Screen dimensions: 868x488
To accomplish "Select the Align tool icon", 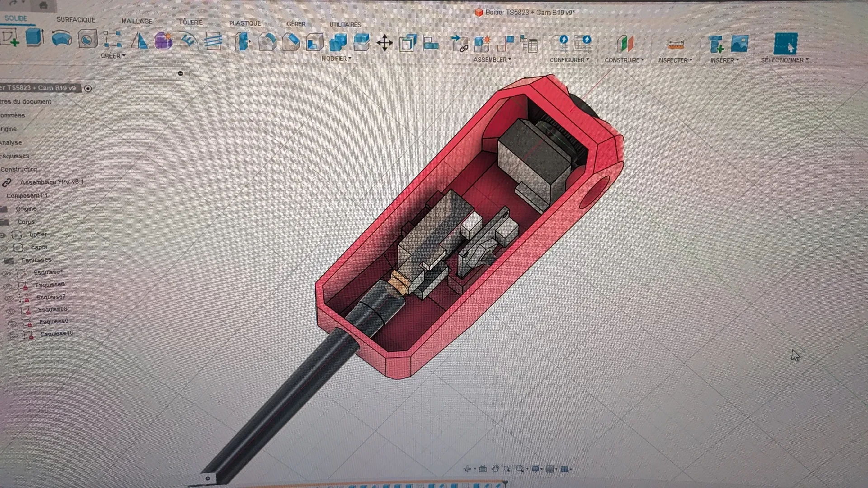I will [x=431, y=43].
